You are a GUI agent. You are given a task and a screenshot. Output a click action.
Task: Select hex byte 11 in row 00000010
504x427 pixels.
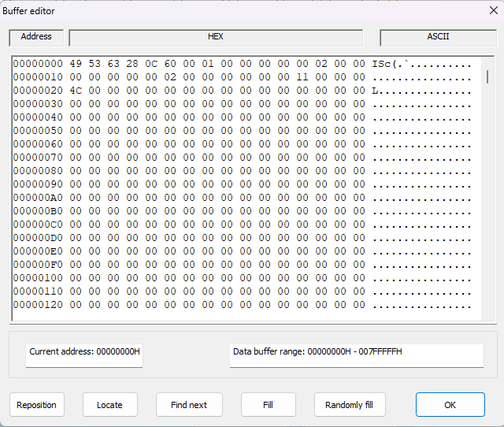click(302, 77)
